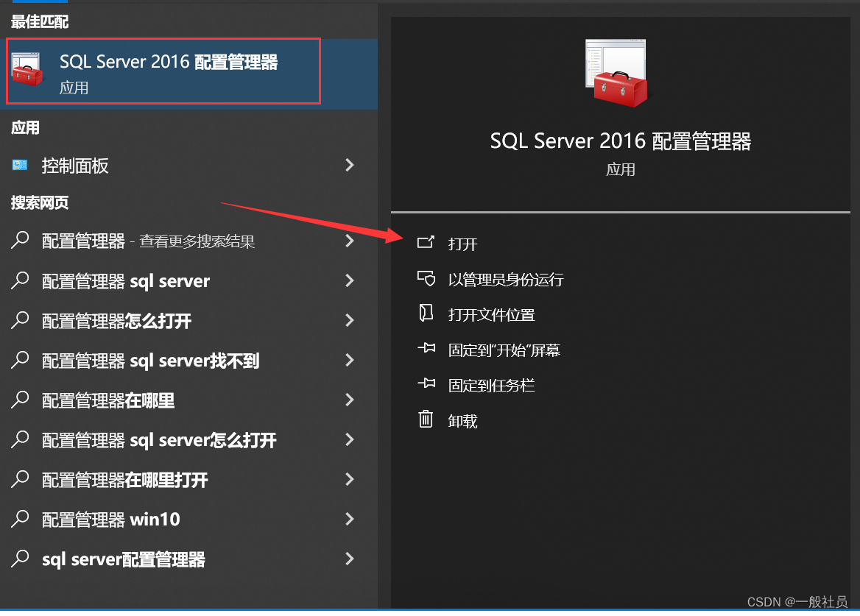The image size is (860, 616).
Task: Open 控制面板 app result
Action: 188,165
